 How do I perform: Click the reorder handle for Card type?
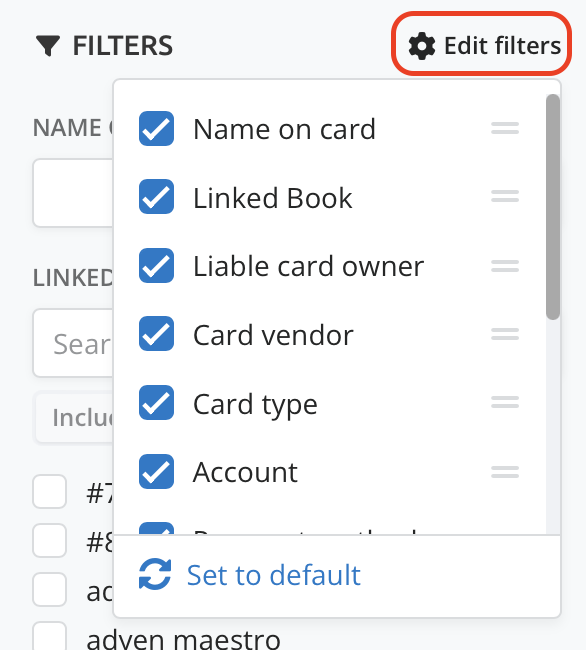(x=505, y=402)
